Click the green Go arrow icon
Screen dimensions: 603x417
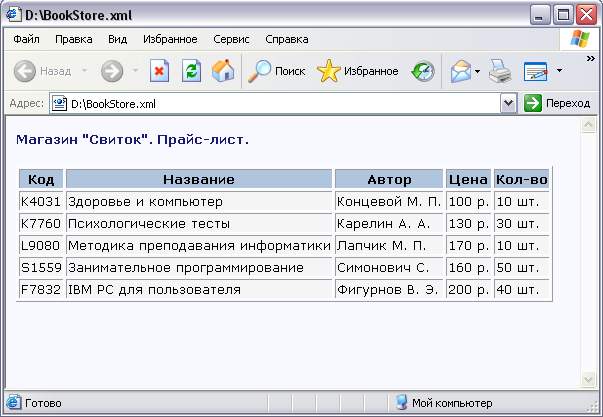coord(533,103)
